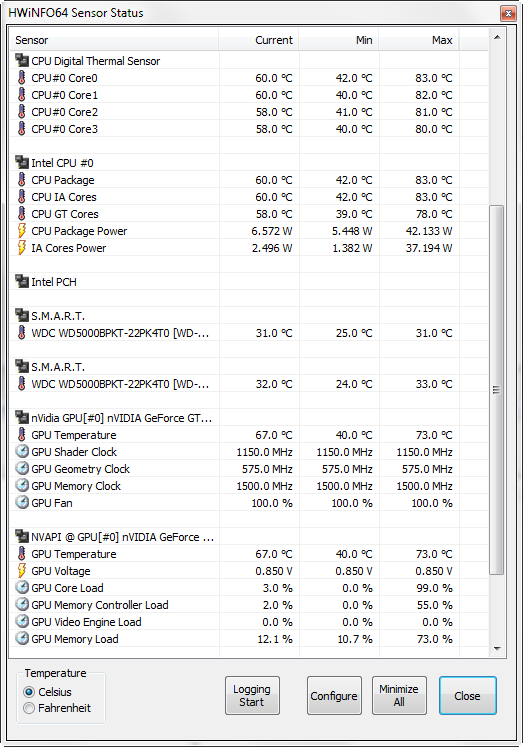Click the Logging Start button
Screen dimensions: 523x747
click(252, 696)
